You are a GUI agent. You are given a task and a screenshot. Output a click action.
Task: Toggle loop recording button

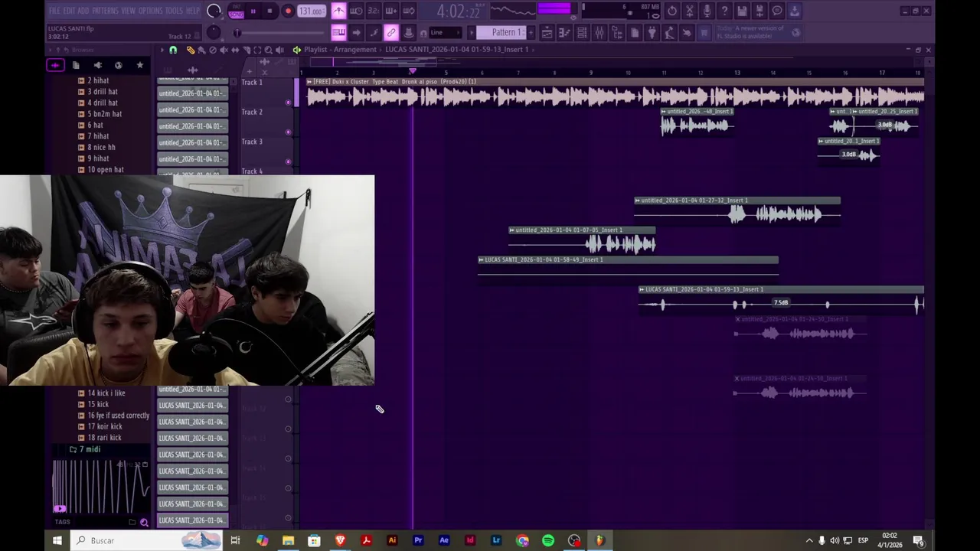[409, 11]
